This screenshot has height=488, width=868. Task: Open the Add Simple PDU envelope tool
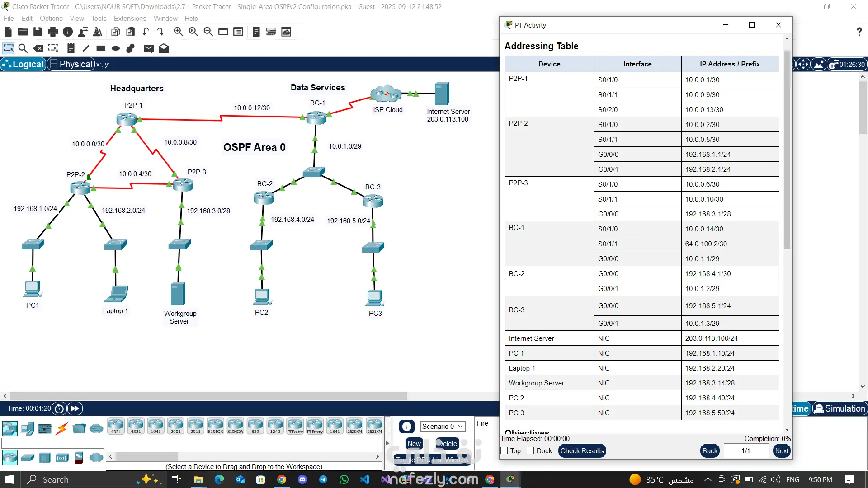point(148,48)
